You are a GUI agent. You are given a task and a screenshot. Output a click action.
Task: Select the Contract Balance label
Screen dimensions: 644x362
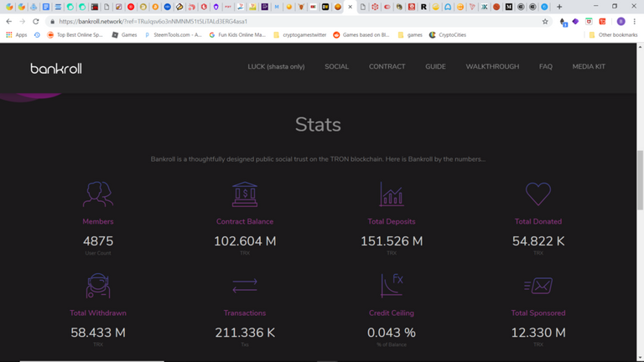[245, 221]
